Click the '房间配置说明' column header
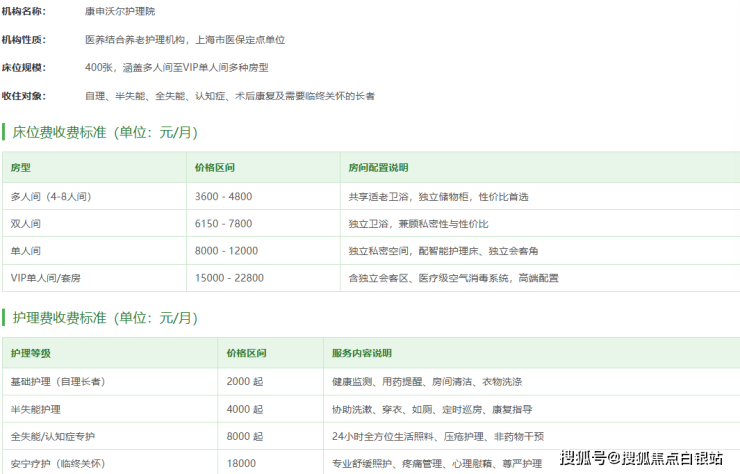The image size is (740, 474). (540, 167)
